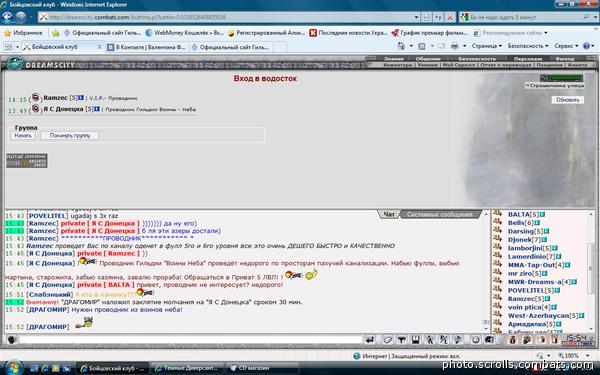
Task: Open the Безопасность dropdown in IE command bar
Action: point(528,46)
